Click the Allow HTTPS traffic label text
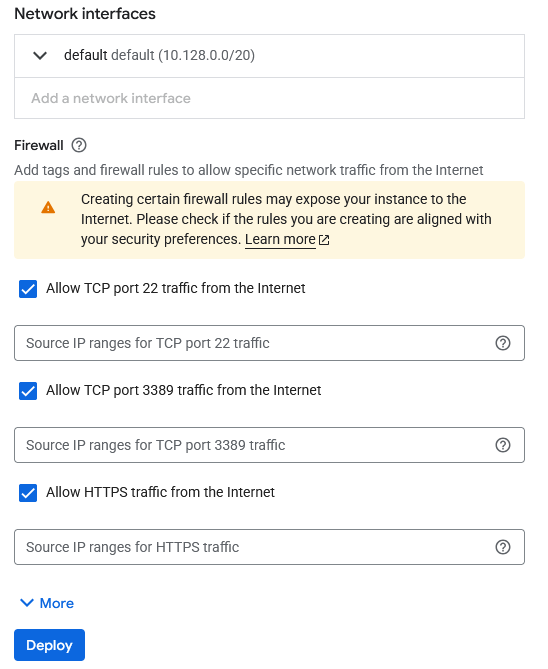This screenshot has width=548, height=669. (160, 492)
